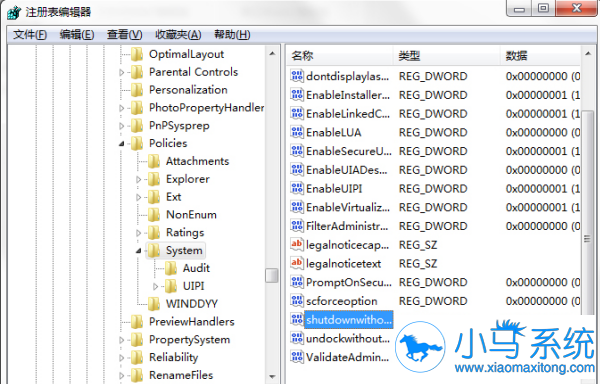Collapse the System key node
The height and width of the screenshot is (384, 600).
(139, 251)
